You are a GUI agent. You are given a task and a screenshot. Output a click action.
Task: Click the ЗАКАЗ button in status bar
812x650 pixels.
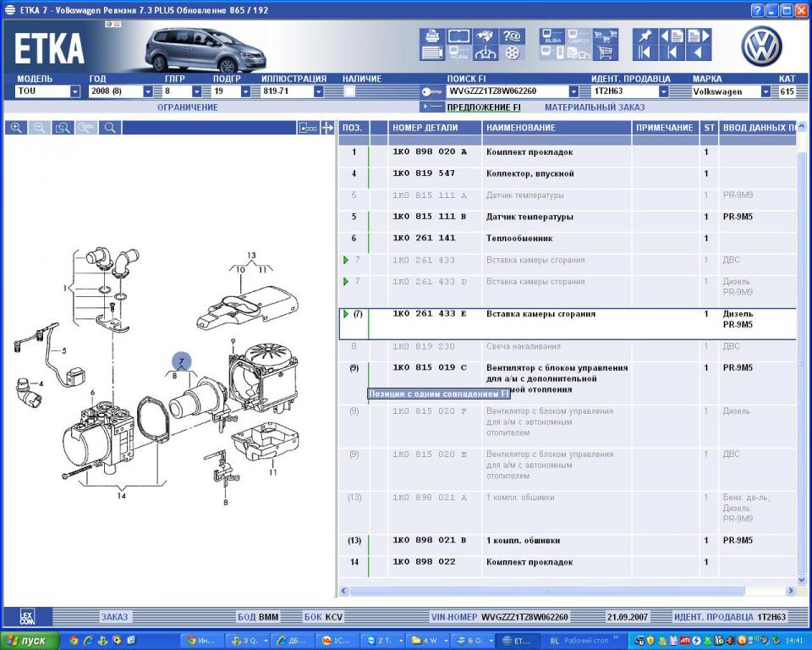point(114,617)
